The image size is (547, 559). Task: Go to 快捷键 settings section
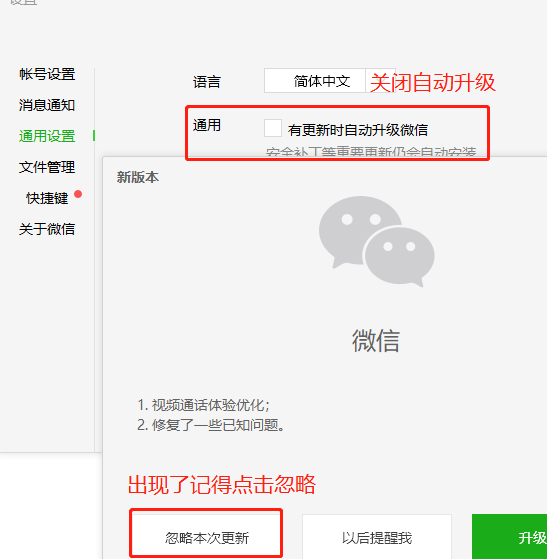47,198
